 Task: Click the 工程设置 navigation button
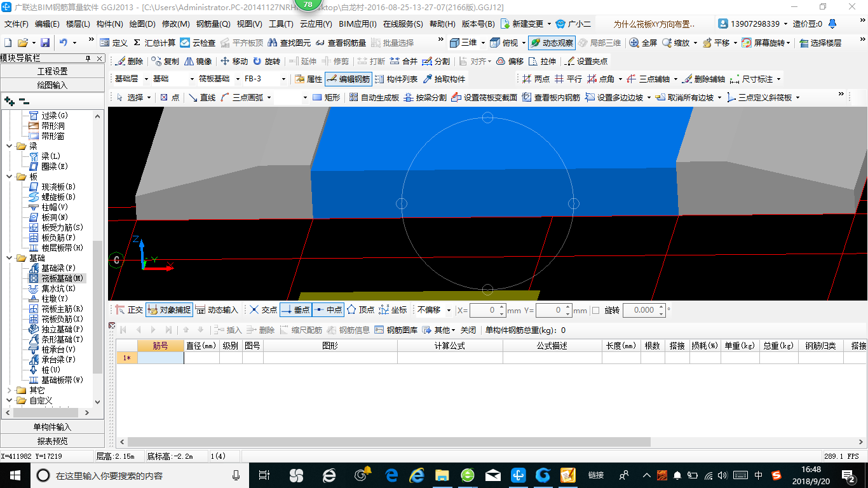pos(52,71)
